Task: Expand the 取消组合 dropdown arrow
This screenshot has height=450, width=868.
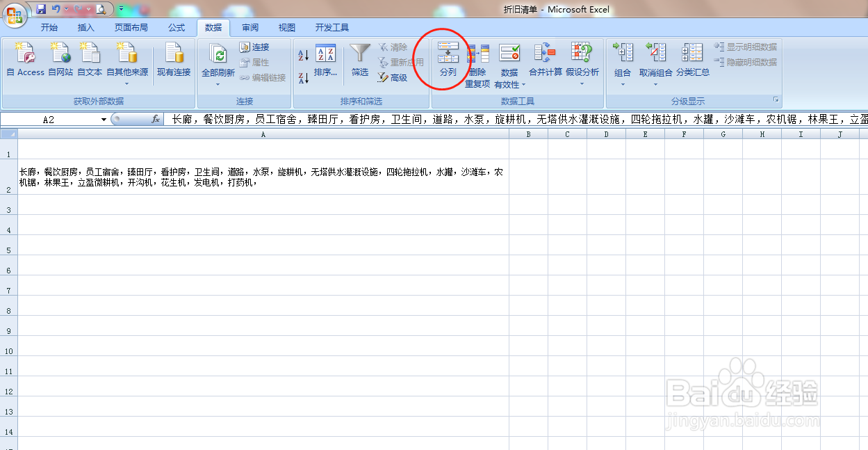Action: [x=655, y=84]
